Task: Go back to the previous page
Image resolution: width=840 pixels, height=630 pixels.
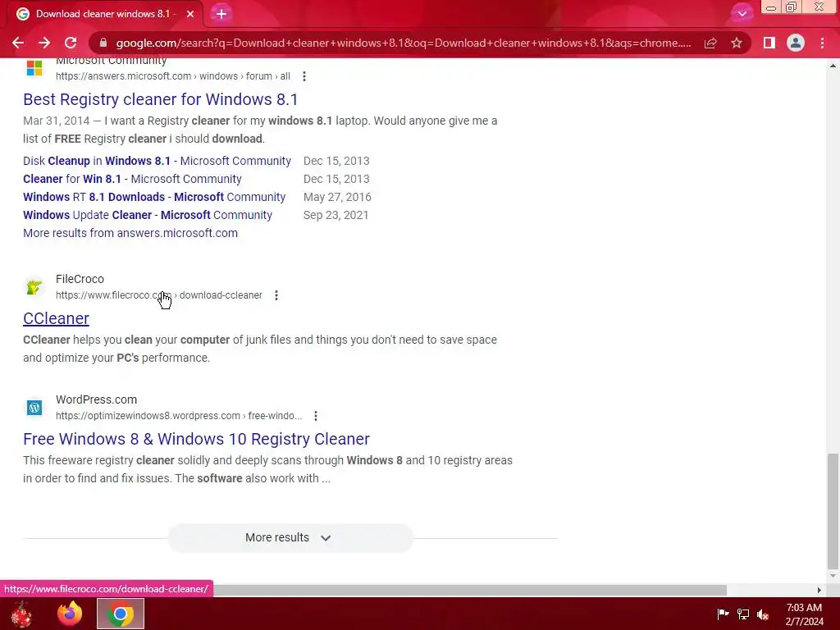Action: tap(18, 43)
